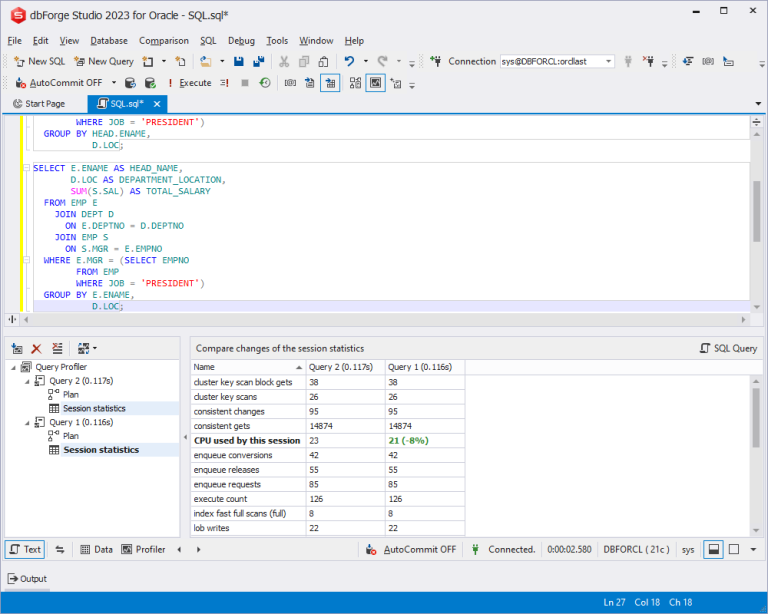Click the Undo arrow icon
The width and height of the screenshot is (768, 614).
pyautogui.click(x=349, y=61)
